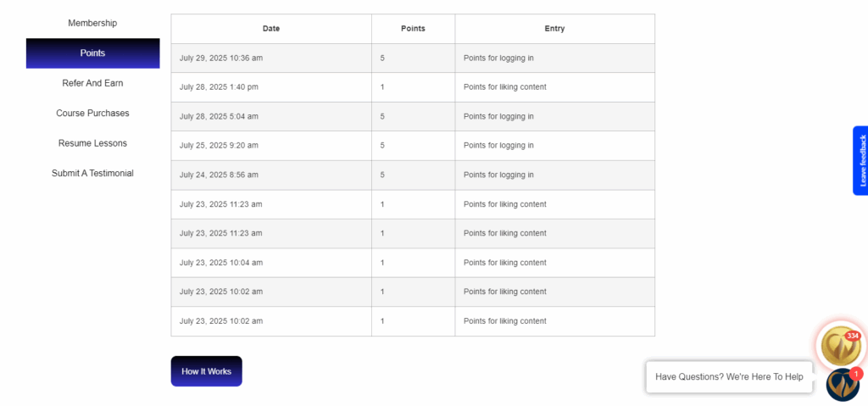Click the Leave feedback side tab

click(860, 160)
